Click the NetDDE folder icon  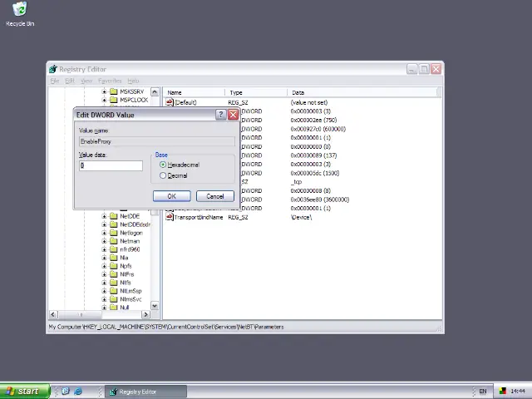[114, 216]
